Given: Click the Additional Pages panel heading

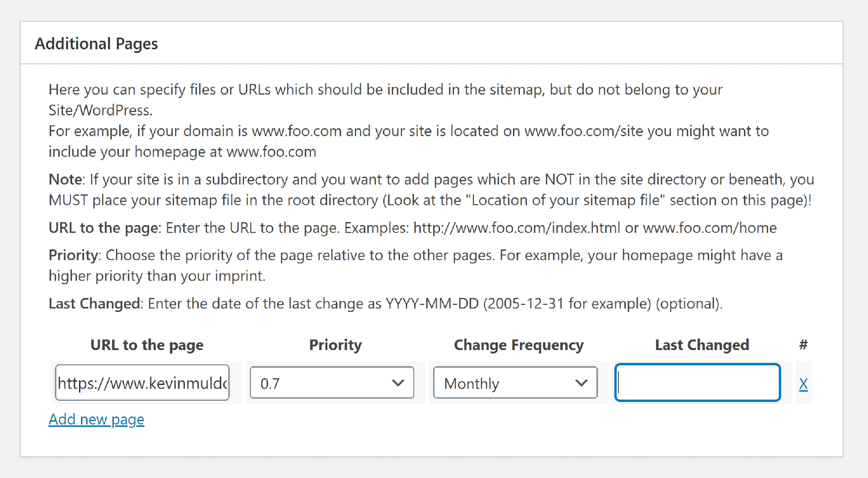Looking at the screenshot, I should tap(96, 44).
